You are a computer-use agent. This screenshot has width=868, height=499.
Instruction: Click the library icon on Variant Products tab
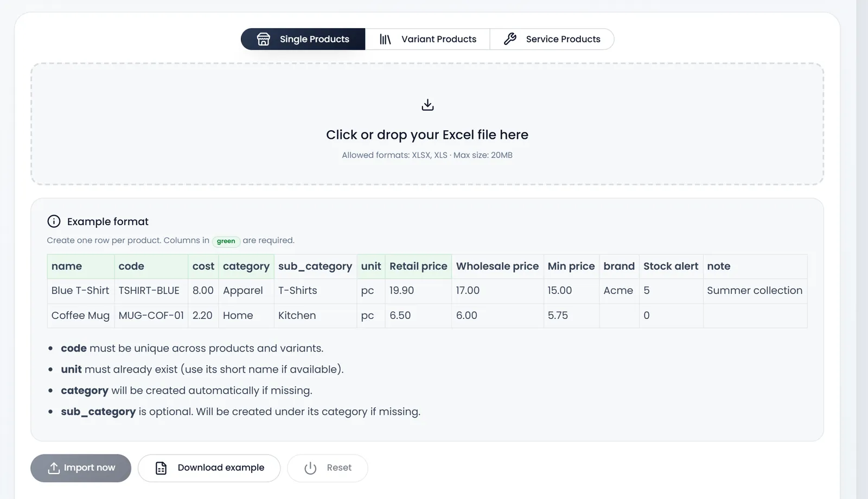coord(385,39)
